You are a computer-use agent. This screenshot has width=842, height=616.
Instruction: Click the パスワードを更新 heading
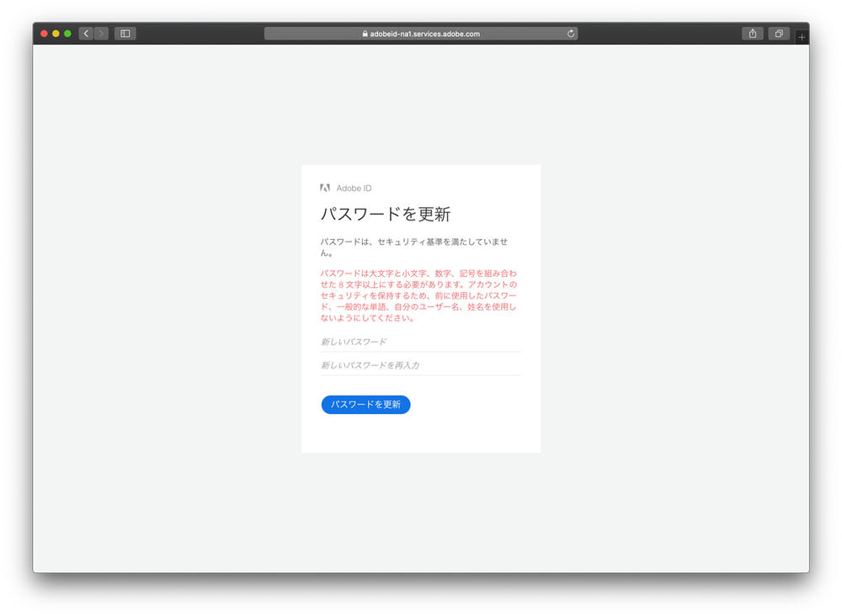386,214
